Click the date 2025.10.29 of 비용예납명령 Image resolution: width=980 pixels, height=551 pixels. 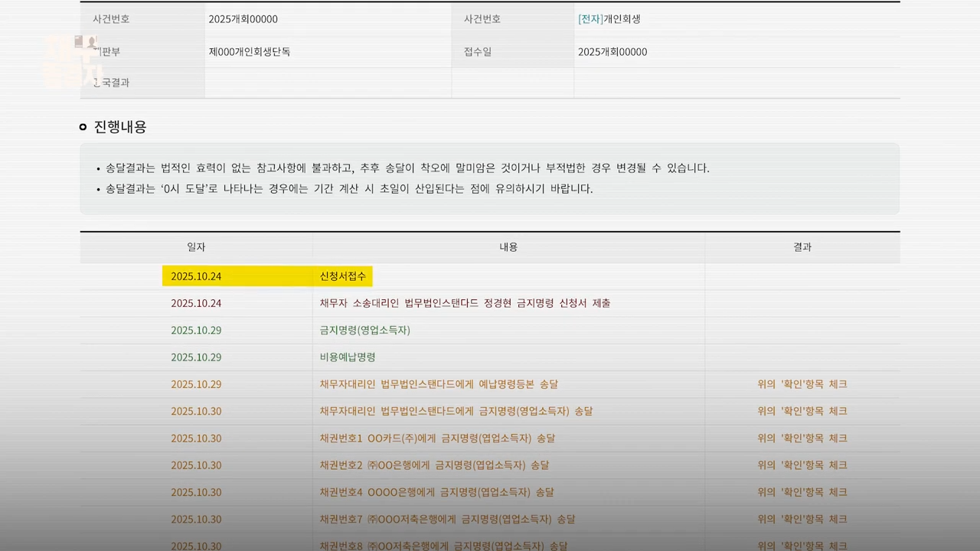point(196,357)
